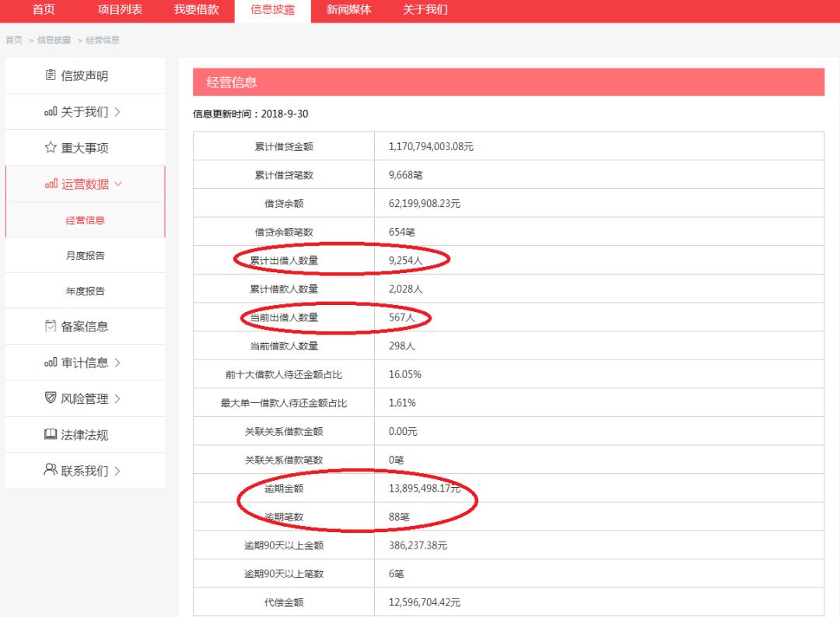Click the chart icon beside 审计信息
Screen dimensions: 840x617
pos(50,363)
